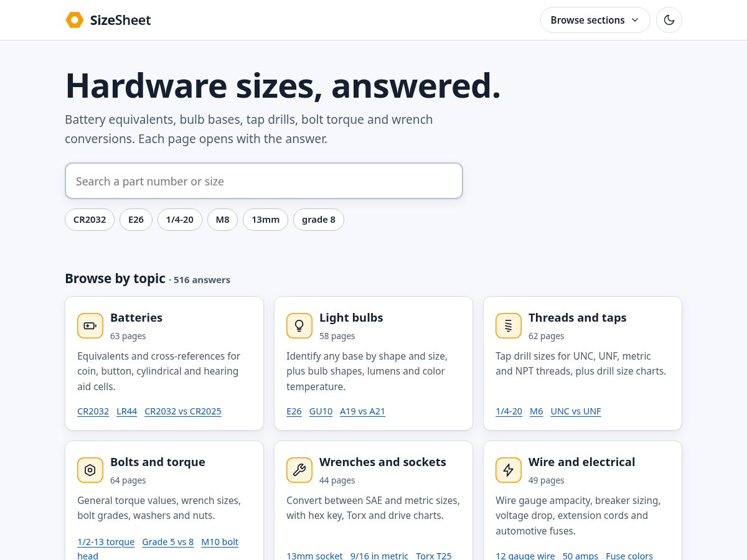Select the CR2032 suggestion chip
Viewport: 747px width, 560px height.
[x=90, y=220]
